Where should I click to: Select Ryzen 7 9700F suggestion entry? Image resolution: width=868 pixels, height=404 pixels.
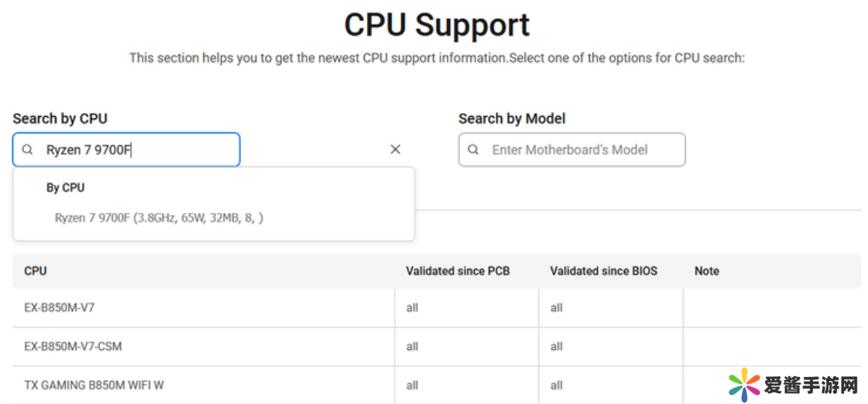(159, 218)
